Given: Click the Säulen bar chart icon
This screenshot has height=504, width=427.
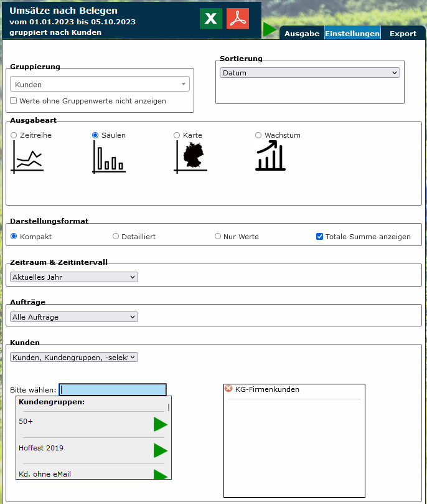Looking at the screenshot, I should coord(109,156).
